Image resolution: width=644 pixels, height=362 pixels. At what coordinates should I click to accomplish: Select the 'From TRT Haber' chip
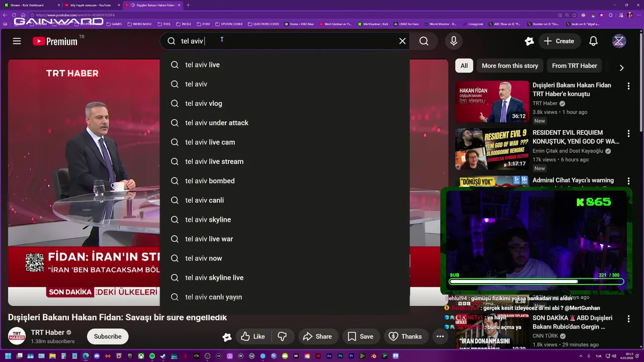click(x=575, y=66)
